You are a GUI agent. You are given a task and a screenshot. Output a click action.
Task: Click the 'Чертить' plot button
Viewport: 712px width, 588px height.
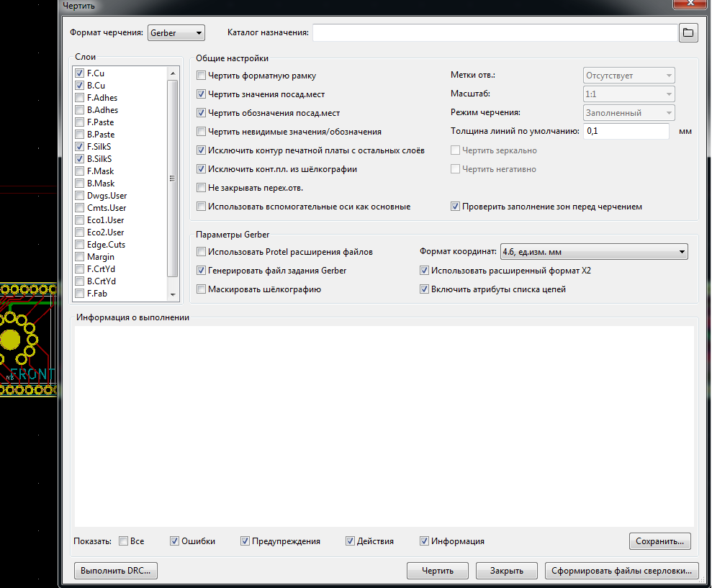point(437,571)
